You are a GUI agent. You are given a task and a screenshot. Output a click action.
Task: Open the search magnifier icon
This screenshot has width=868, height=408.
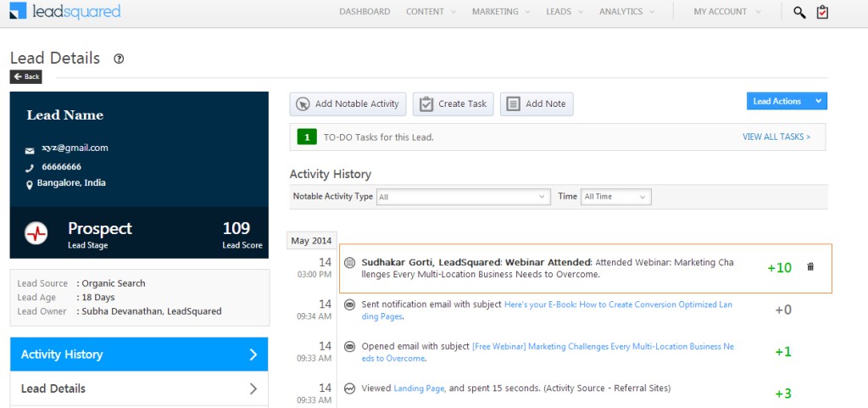tap(799, 12)
